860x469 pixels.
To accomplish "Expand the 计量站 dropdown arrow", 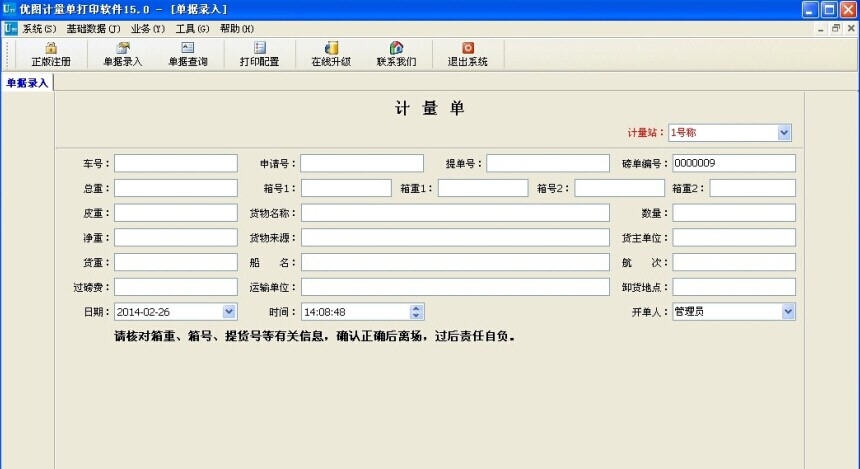I will 784,132.
